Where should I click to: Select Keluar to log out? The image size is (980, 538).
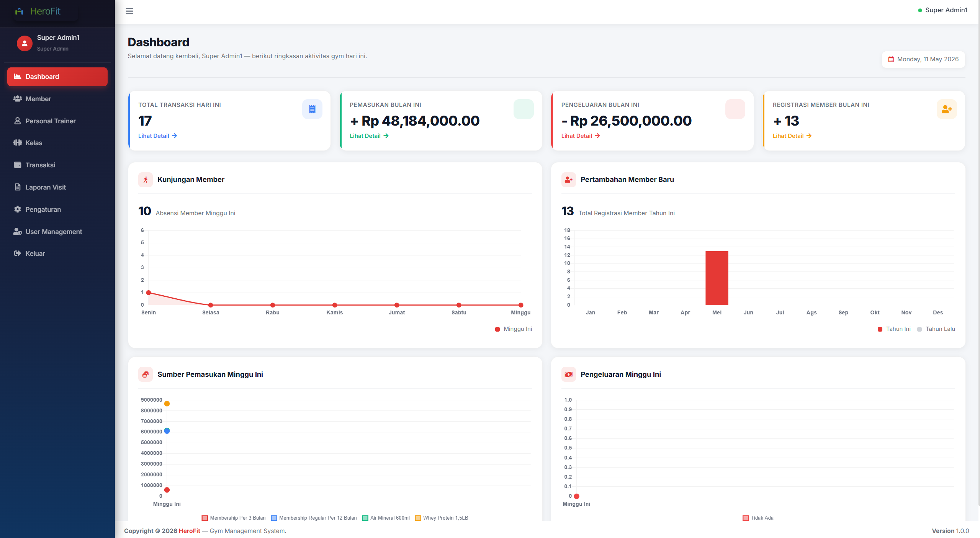(x=57, y=253)
